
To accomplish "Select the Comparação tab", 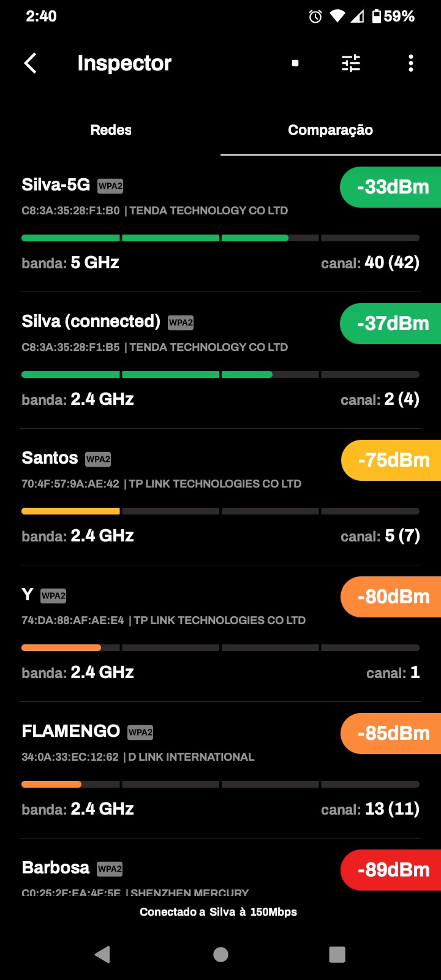I will coord(330,130).
